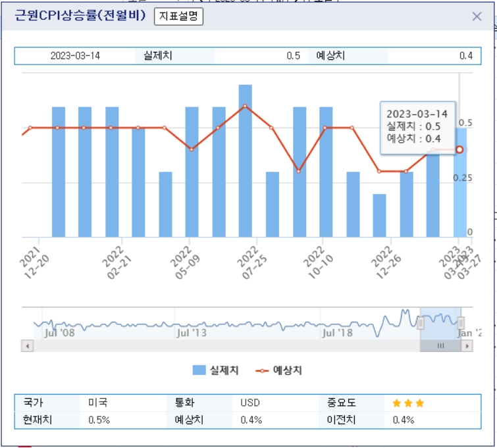Toggle the 실제치 legend series
The image size is (497, 448).
tap(215, 370)
